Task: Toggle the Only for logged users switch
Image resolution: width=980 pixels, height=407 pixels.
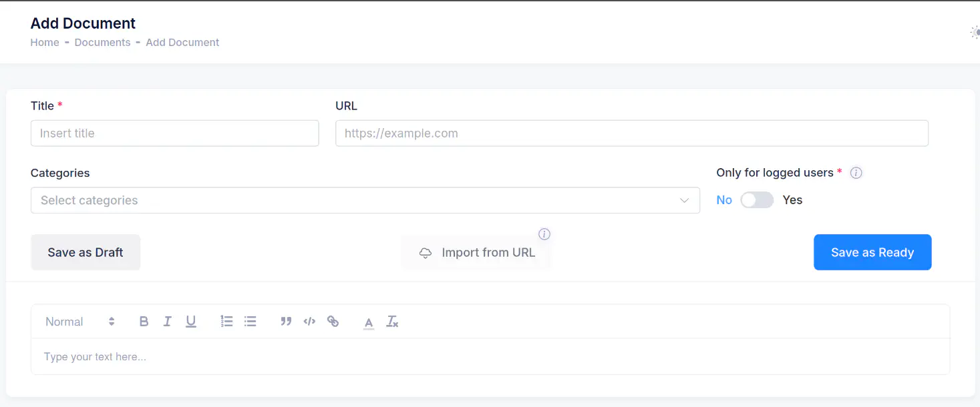Action: click(x=757, y=200)
